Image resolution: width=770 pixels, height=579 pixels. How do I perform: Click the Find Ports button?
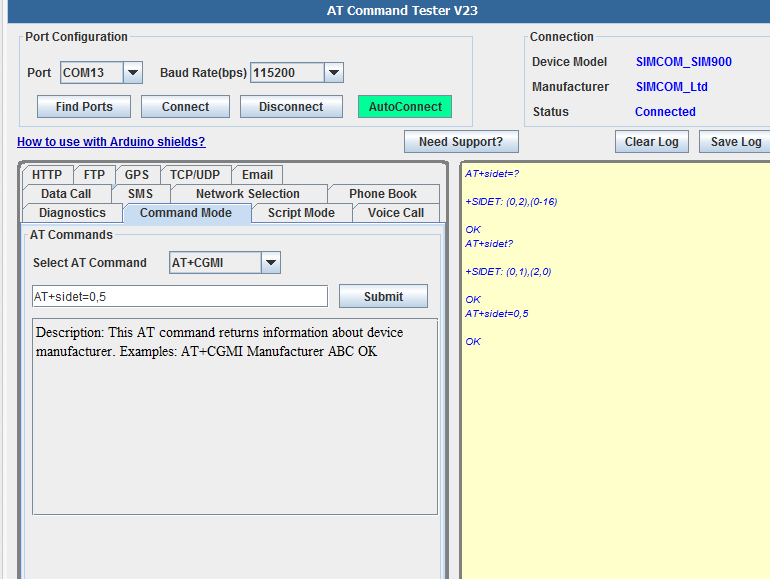tap(84, 107)
